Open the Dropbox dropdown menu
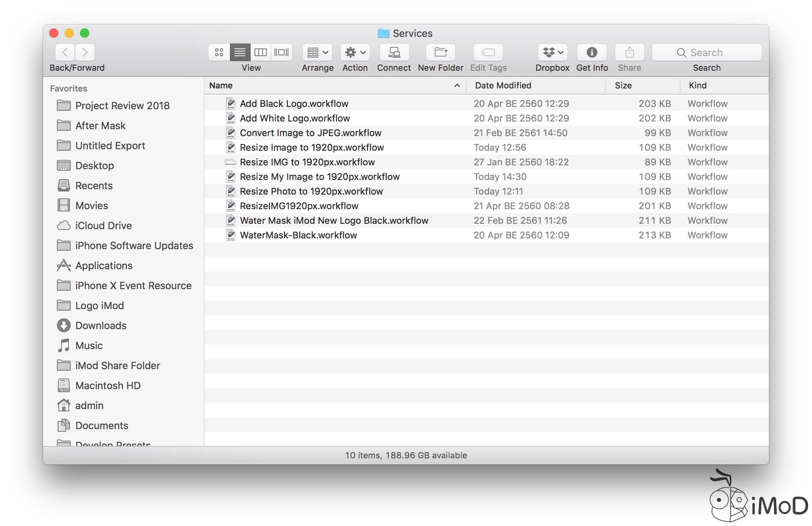Image resolution: width=812 pixels, height=526 pixels. tap(552, 52)
